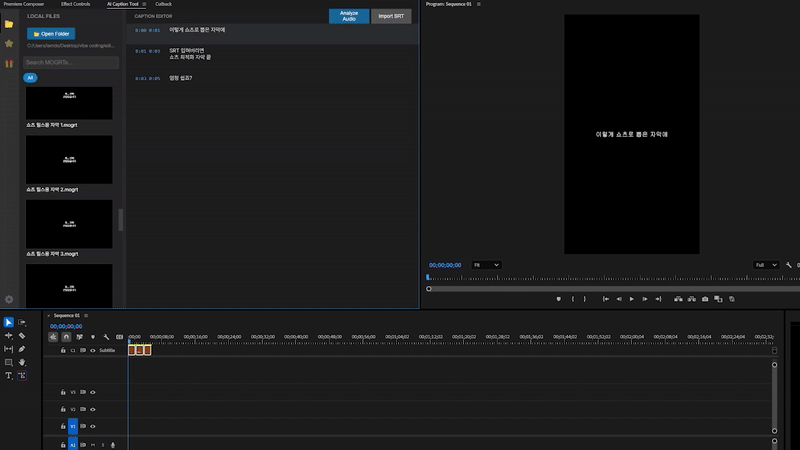
Task: Open gift icon in plugin sidebar
Action: 9,63
